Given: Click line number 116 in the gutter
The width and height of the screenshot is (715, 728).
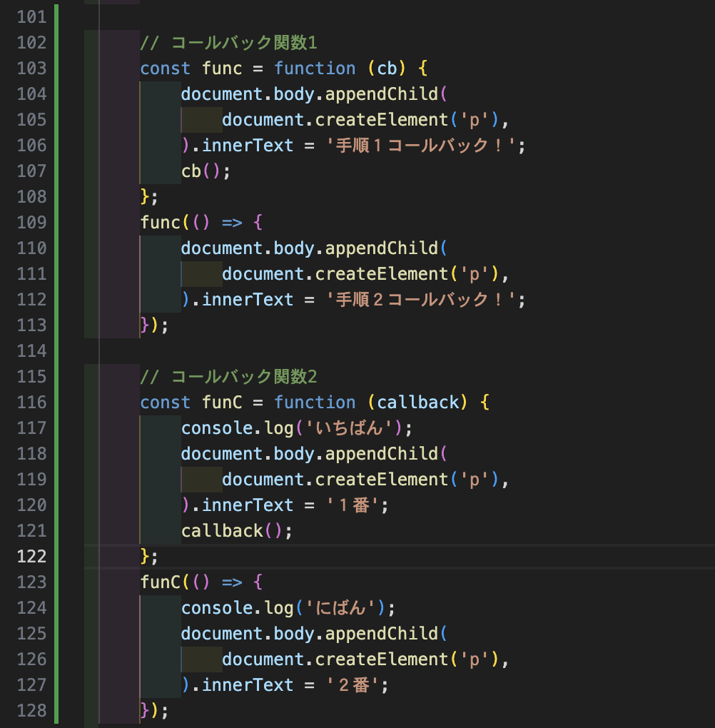Looking at the screenshot, I should click(x=32, y=403).
